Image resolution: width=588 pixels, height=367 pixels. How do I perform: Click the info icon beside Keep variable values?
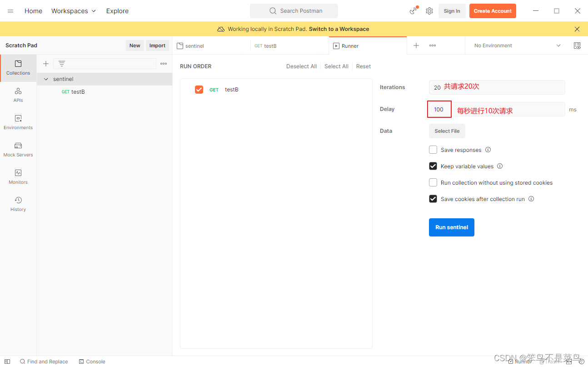[x=500, y=166]
